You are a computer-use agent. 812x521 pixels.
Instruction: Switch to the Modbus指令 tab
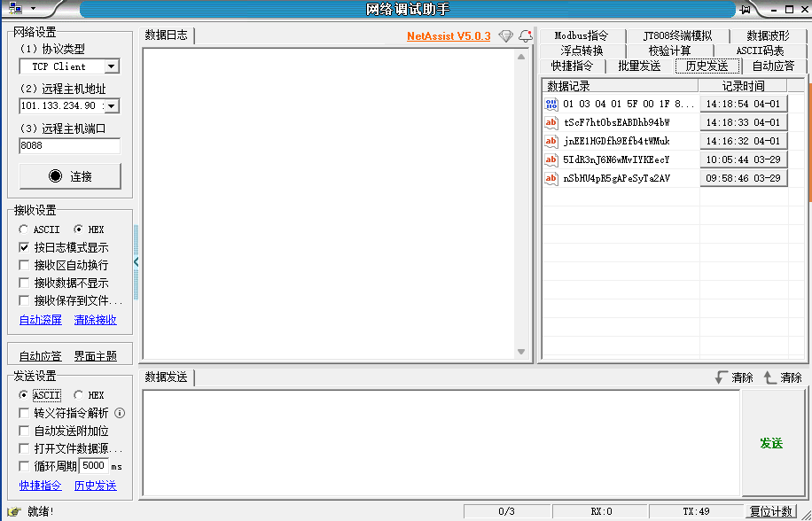[x=581, y=36]
